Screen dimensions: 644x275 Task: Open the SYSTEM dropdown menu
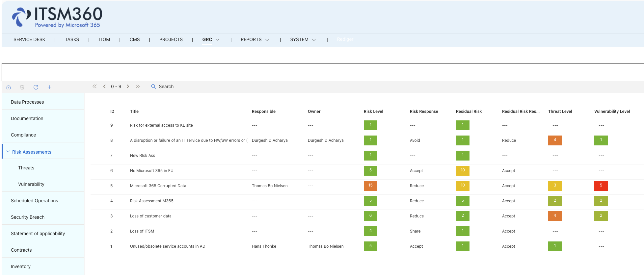coord(303,39)
